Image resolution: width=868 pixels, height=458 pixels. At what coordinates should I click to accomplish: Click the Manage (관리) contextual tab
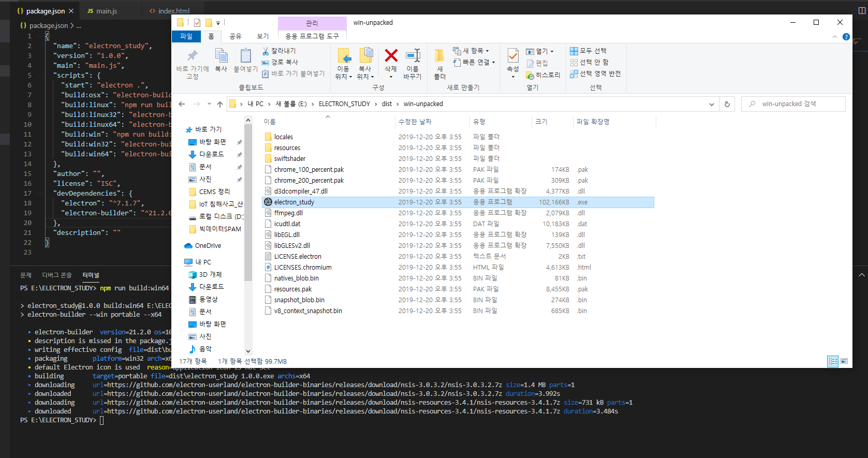click(x=312, y=23)
